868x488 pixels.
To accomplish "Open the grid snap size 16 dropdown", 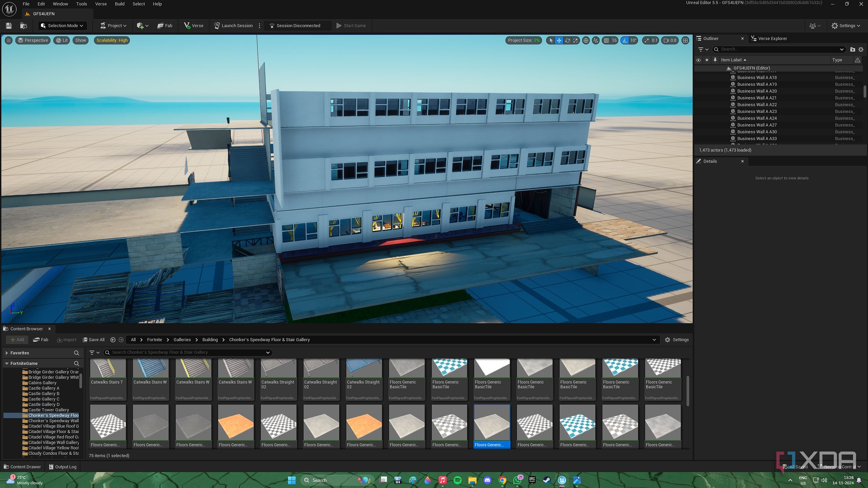I will [x=614, y=40].
